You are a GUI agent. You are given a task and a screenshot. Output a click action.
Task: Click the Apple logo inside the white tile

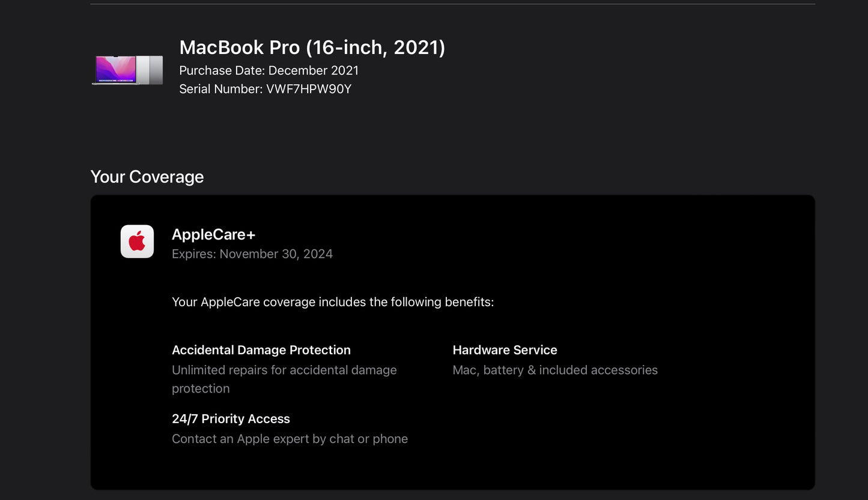[137, 241]
